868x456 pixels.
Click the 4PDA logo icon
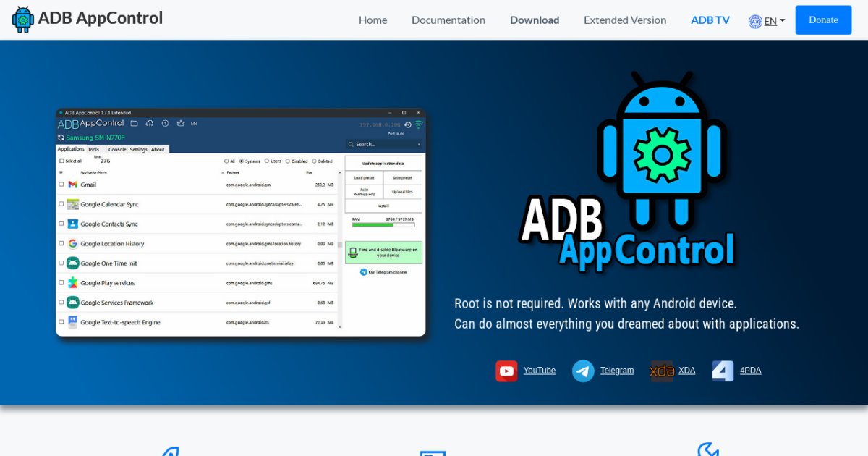pyautogui.click(x=723, y=371)
